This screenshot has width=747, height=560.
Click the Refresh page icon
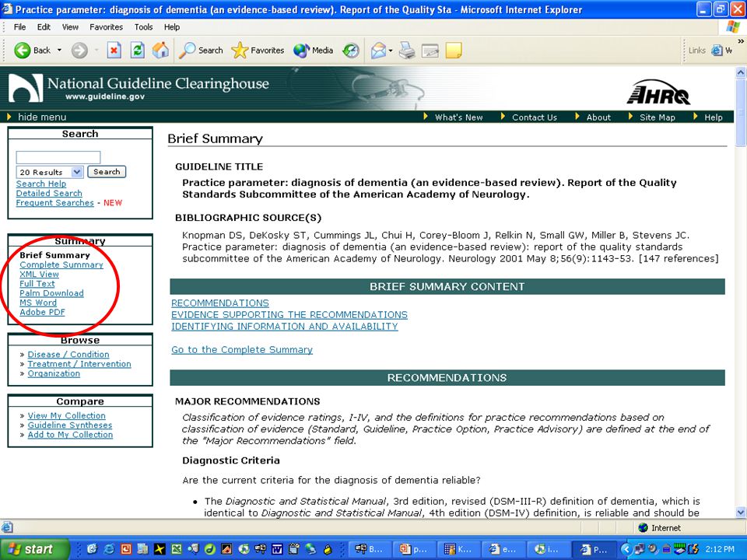pyautogui.click(x=138, y=50)
